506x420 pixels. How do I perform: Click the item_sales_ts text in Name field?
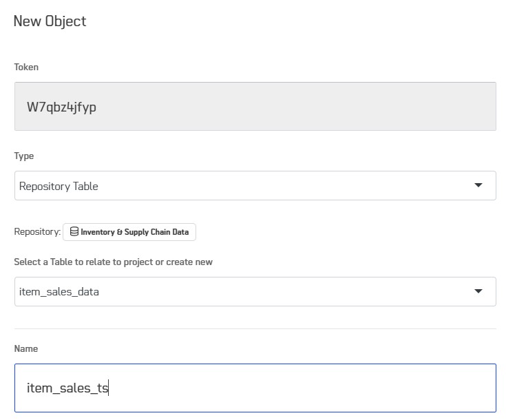coord(67,388)
